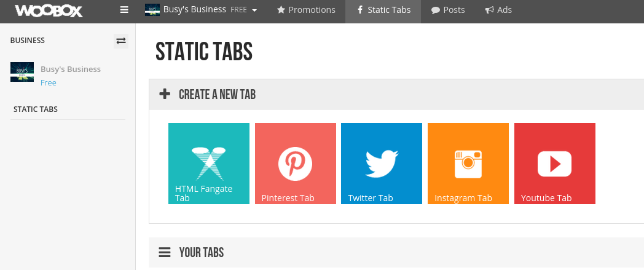
Task: Click the switch business arrows icon
Action: click(x=120, y=41)
